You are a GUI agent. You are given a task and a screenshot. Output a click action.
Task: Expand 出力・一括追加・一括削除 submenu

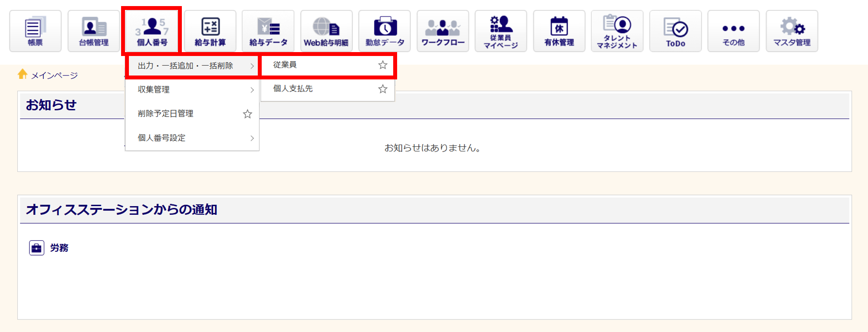192,66
